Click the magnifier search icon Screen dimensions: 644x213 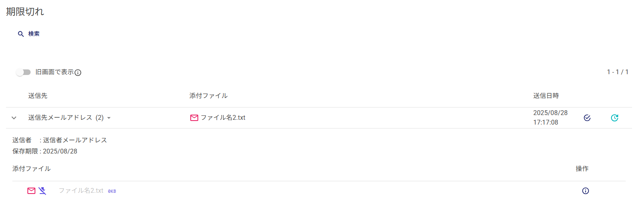tap(21, 34)
